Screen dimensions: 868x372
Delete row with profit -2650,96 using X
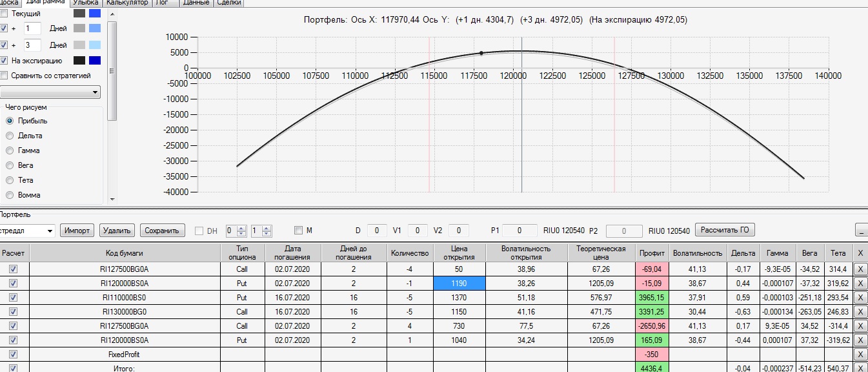coord(860,326)
